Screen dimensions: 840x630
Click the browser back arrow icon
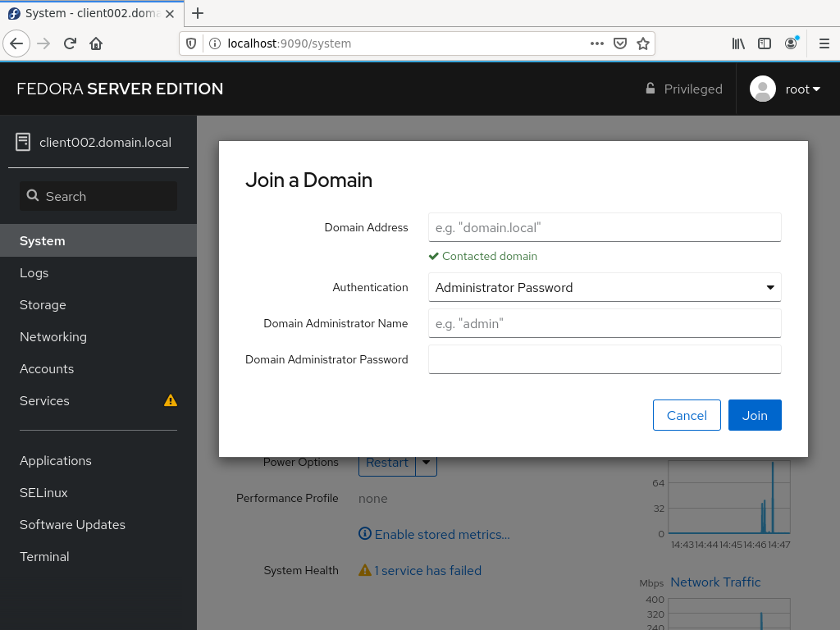[16, 43]
